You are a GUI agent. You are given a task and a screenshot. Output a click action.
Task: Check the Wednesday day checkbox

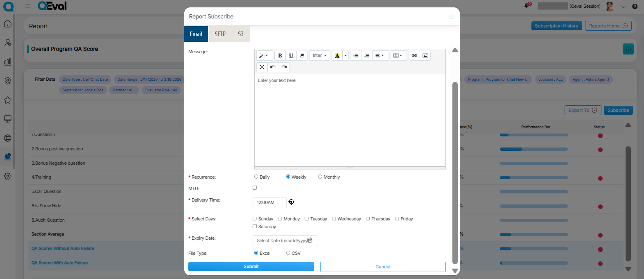click(334, 219)
